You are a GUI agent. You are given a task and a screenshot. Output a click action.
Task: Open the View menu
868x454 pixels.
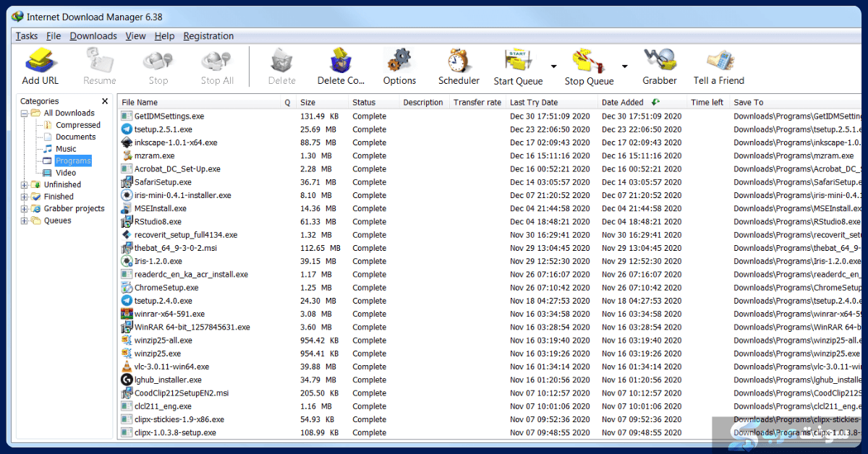(x=135, y=36)
